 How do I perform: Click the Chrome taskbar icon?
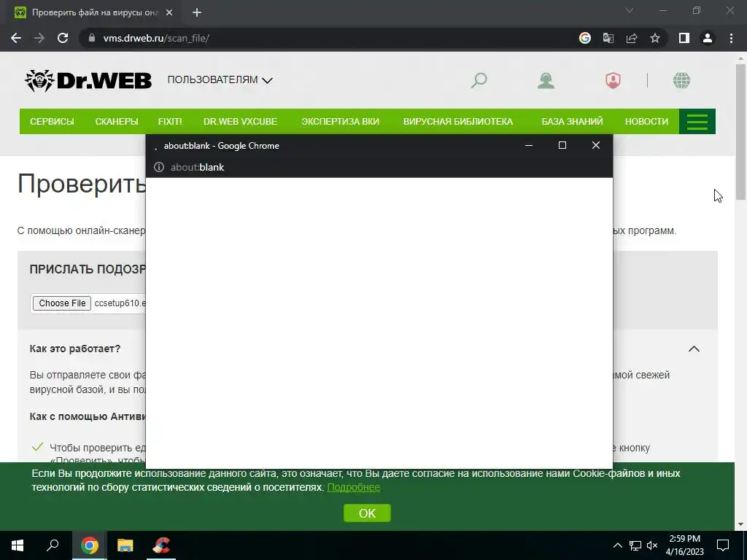pos(90,545)
